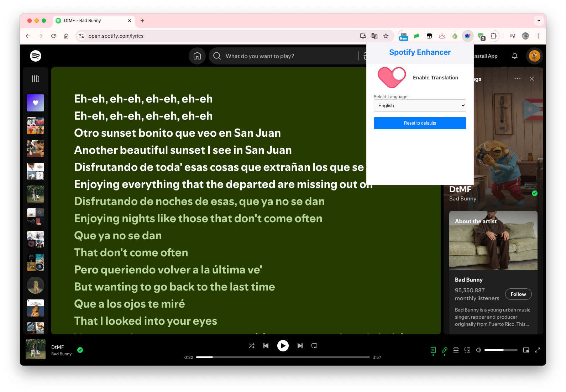Select the DtMF • Bad Bunny tab

[x=94, y=21]
